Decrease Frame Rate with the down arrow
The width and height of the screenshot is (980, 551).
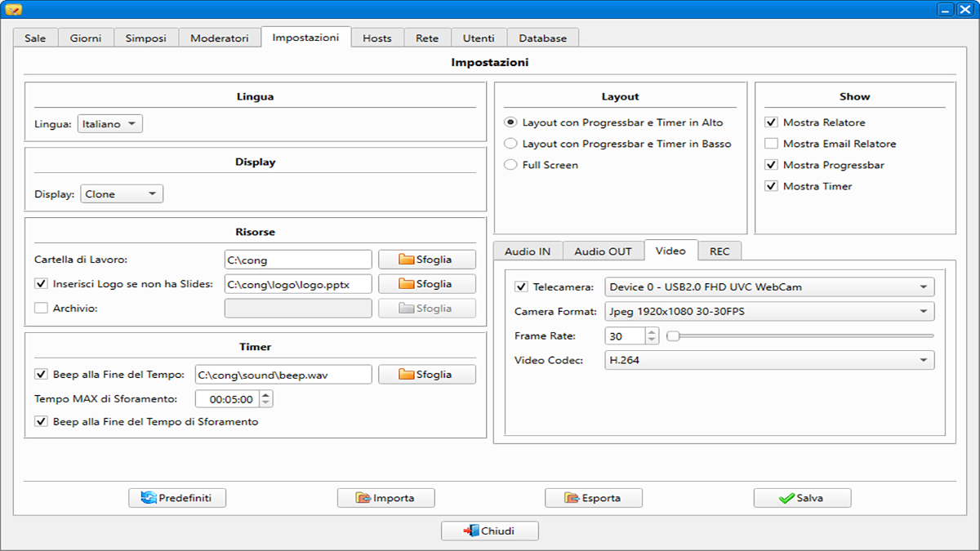[651, 340]
